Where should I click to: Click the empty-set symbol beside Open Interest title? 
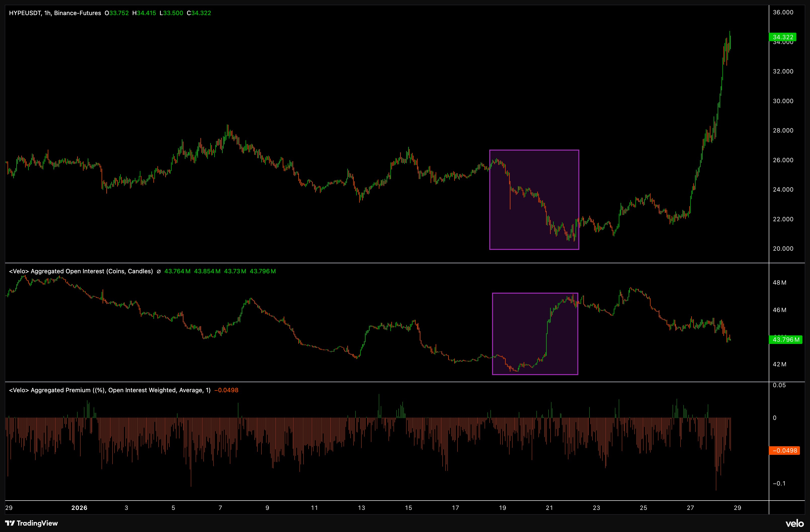pyautogui.click(x=158, y=272)
